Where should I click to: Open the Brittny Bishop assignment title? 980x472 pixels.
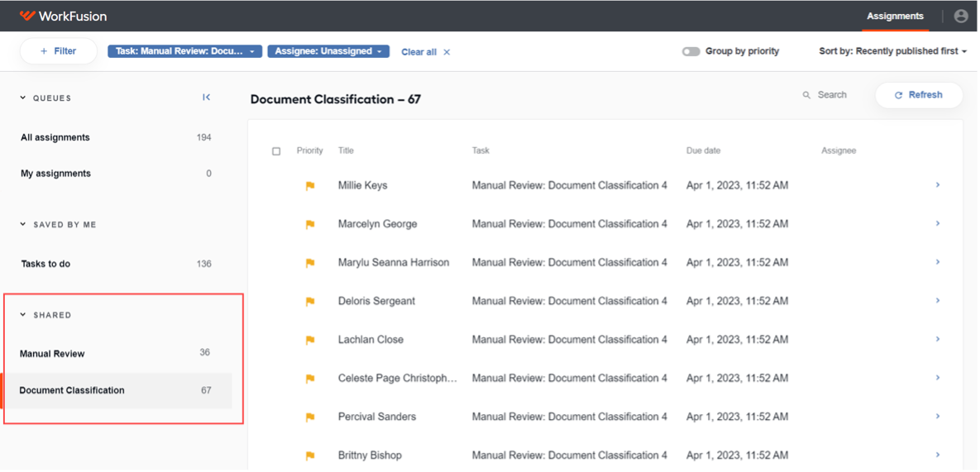pos(370,455)
